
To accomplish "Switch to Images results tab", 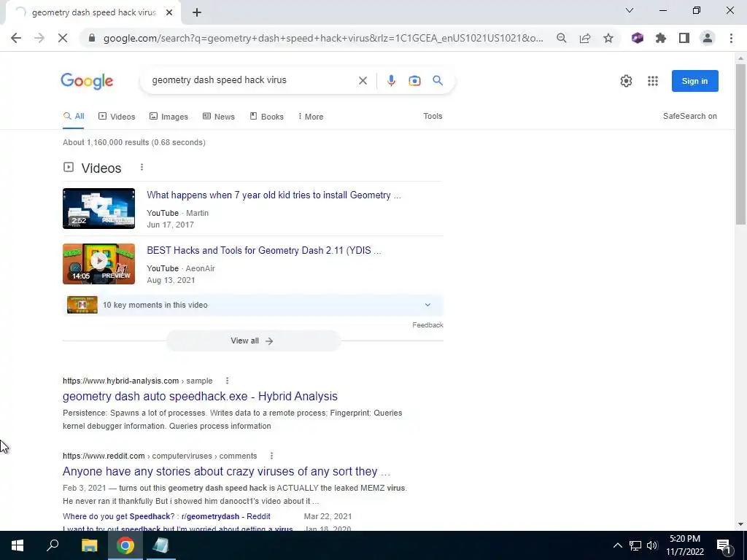I will [169, 116].
